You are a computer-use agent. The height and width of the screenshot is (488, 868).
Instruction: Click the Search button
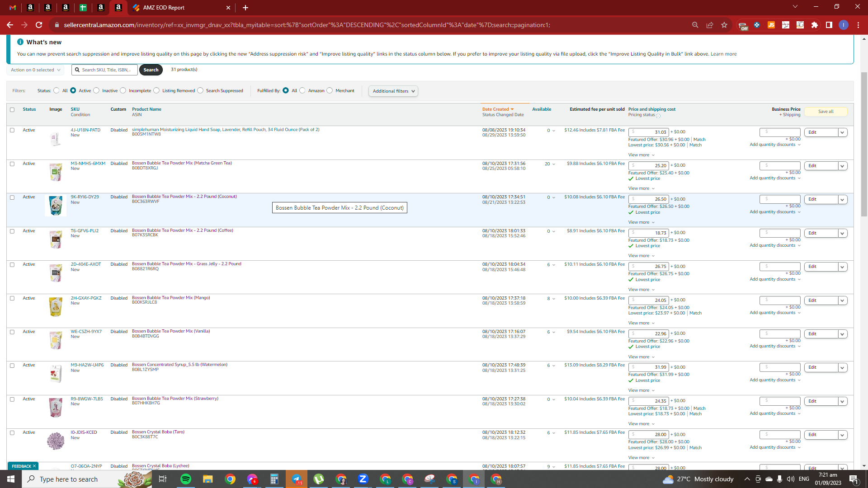(x=151, y=70)
